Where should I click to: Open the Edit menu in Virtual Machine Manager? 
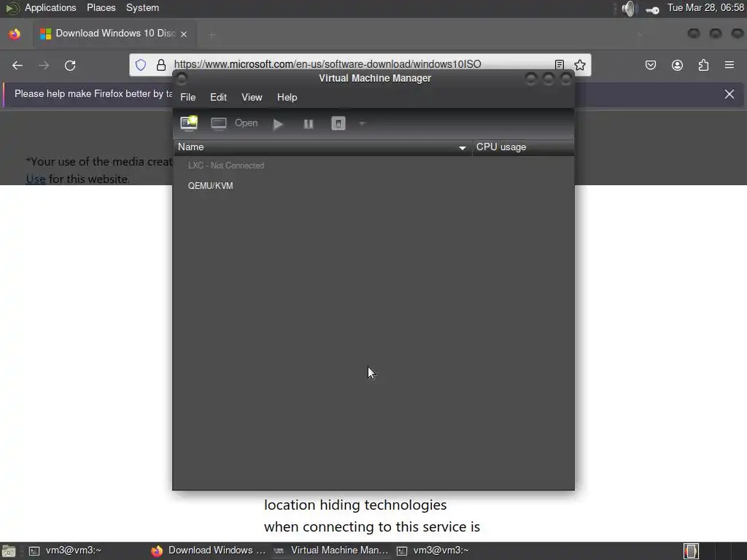point(218,97)
